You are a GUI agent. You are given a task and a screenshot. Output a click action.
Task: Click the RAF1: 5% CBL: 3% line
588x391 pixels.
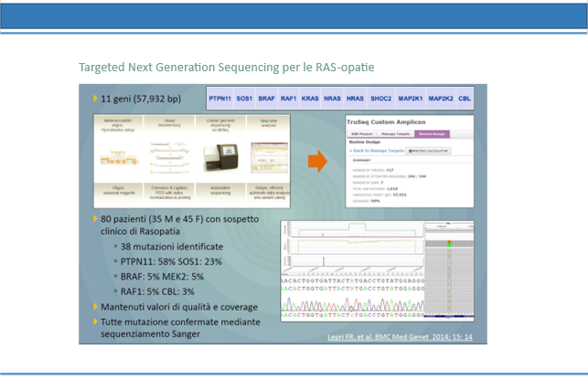click(x=157, y=291)
